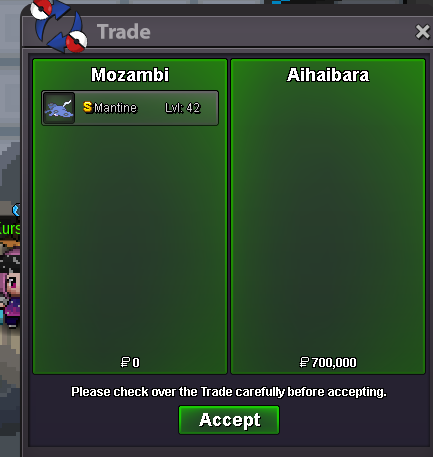Click the green player name text at left edge
The image size is (433, 457).
pyautogui.click(x=10, y=229)
